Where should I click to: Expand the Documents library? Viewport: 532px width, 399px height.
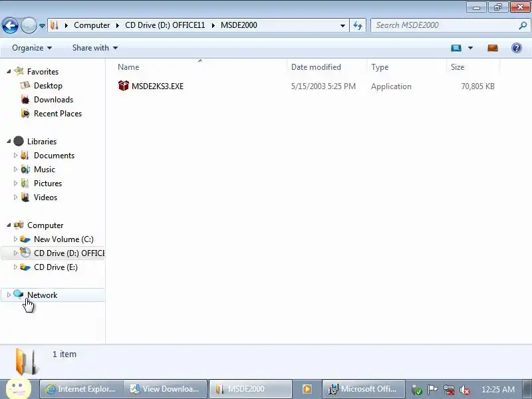[x=15, y=155]
